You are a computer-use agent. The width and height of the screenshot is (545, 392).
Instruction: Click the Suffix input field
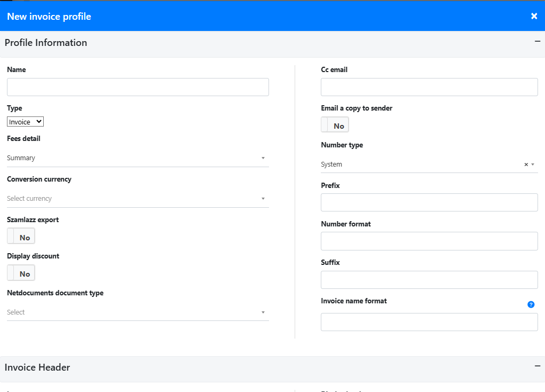(429, 279)
